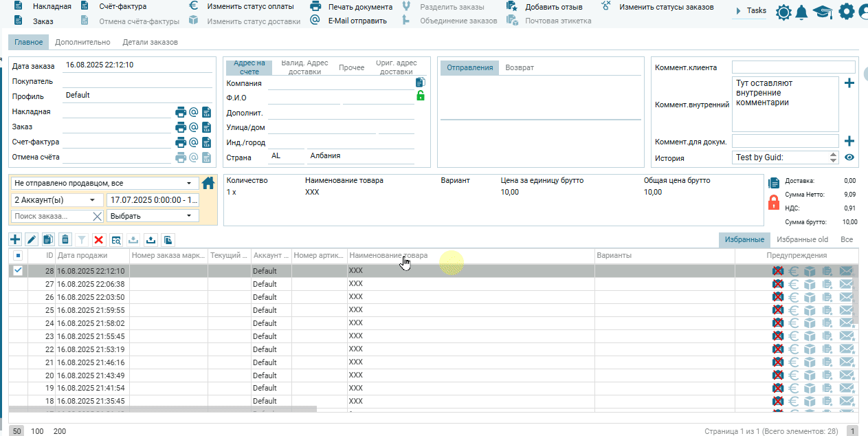The image size is (868, 436).
Task: Expand the '2 Аккаунт(ы)' dropdown
Action: click(x=56, y=200)
